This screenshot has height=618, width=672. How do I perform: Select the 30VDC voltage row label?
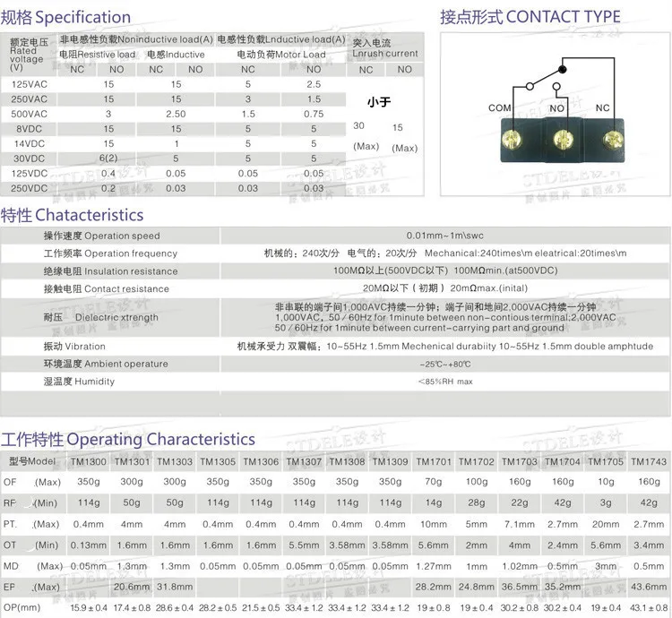(x=30, y=159)
